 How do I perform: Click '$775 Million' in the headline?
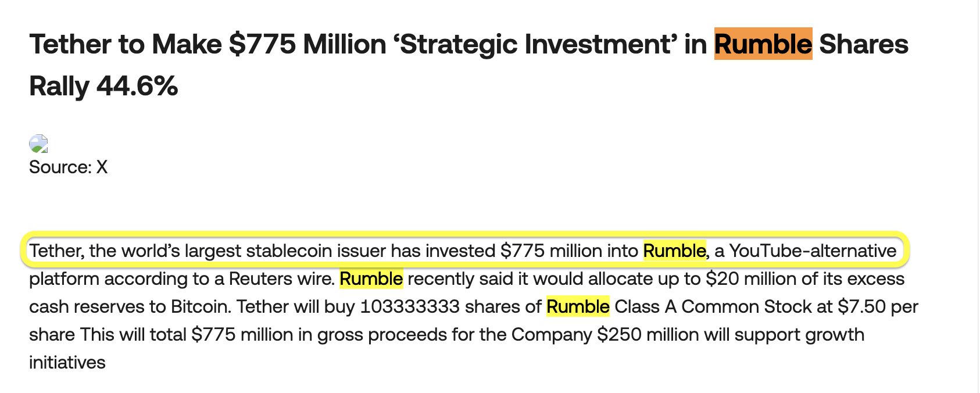coord(307,44)
